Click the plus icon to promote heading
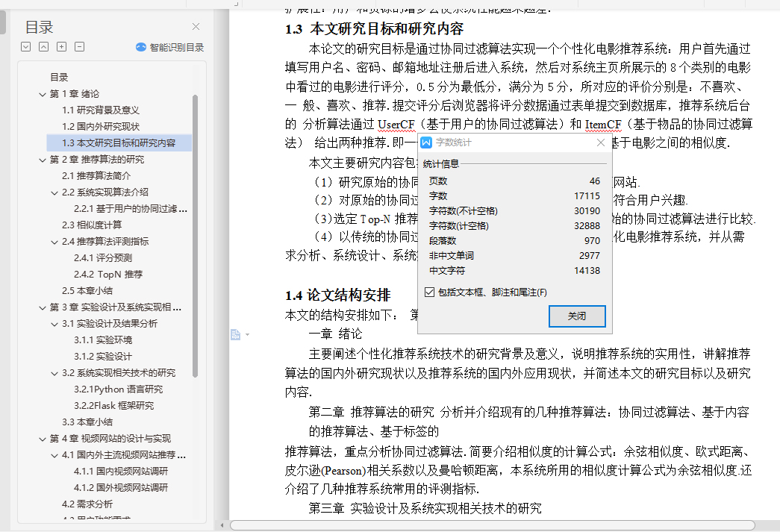The height and width of the screenshot is (532, 780). pyautogui.click(x=62, y=47)
